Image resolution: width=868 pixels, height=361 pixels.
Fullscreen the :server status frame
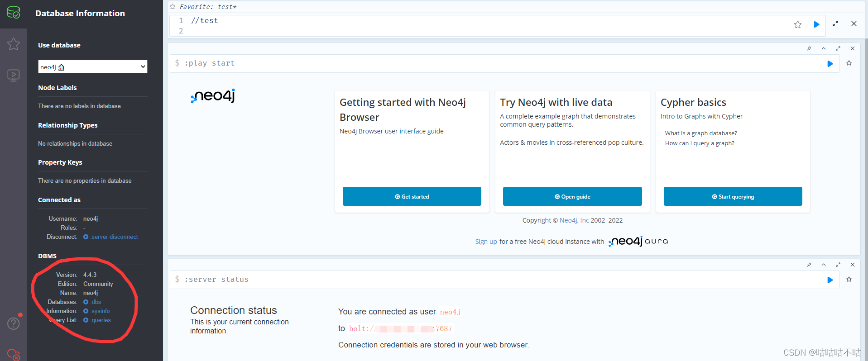coord(838,265)
